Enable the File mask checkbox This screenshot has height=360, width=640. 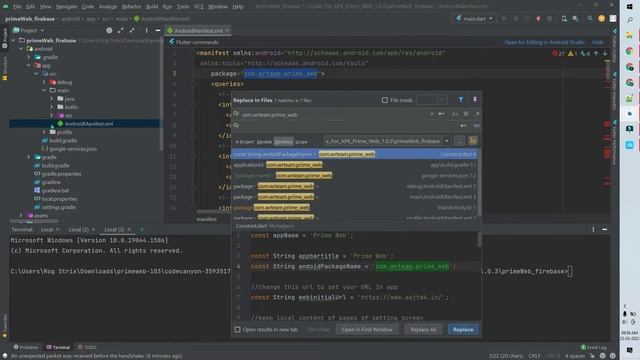tap(384, 100)
